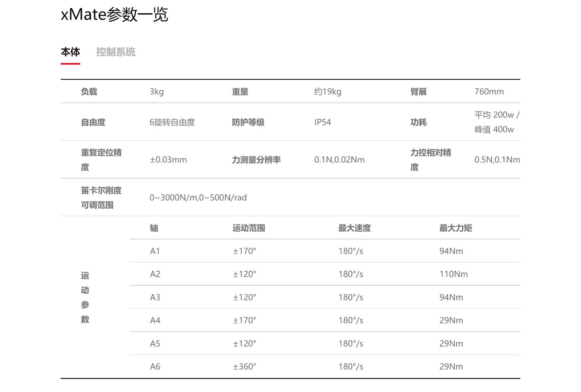The height and width of the screenshot is (392, 581).
Task: Click A3's 180°/s speed value
Action: pyautogui.click(x=351, y=297)
